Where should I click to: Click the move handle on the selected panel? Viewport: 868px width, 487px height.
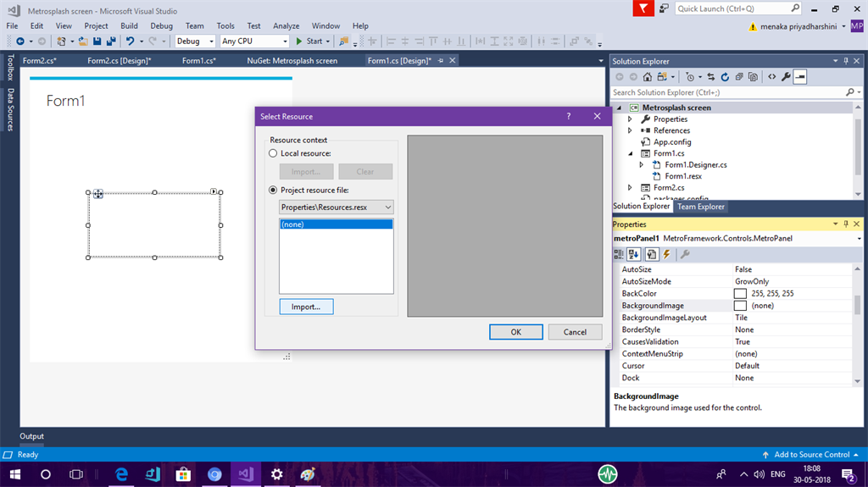98,193
